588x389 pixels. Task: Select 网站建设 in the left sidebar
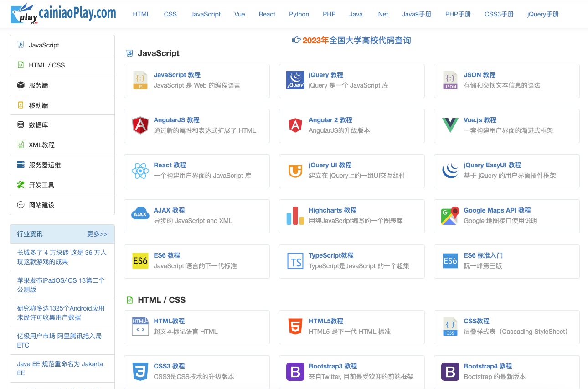pos(62,205)
